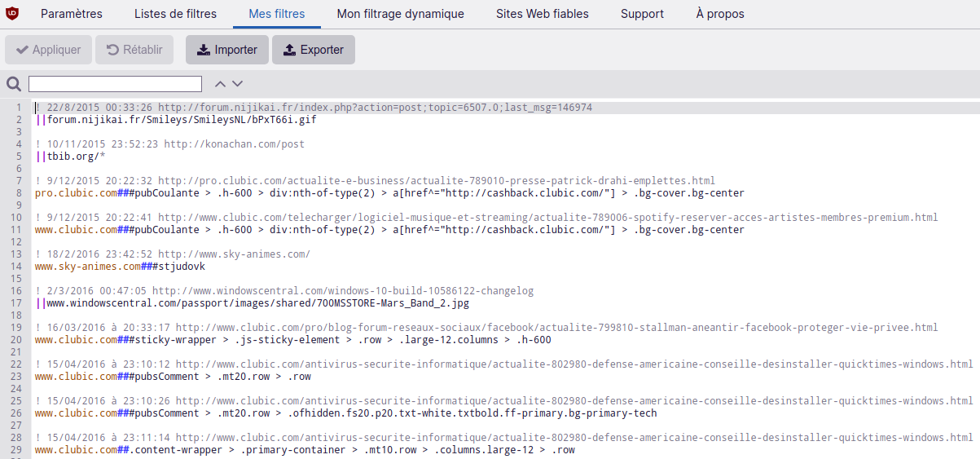This screenshot has width=980, height=459.
Task: Click the comment with konachan.com/post
Action: (169, 144)
